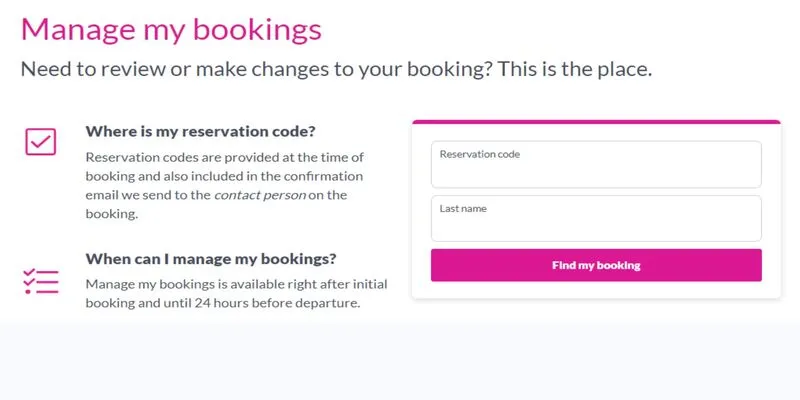Click the 'Where is my reservation code?' heading
Image resolution: width=800 pixels, height=400 pixels.
coord(201,132)
